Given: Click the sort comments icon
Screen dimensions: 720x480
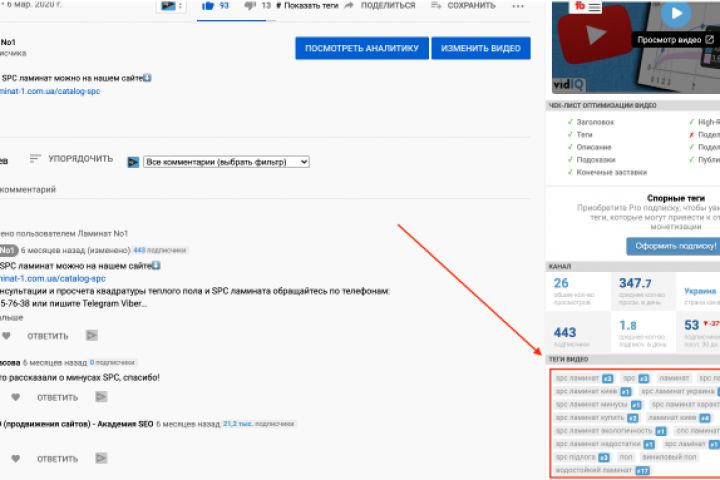Looking at the screenshot, I should click(x=35, y=158).
